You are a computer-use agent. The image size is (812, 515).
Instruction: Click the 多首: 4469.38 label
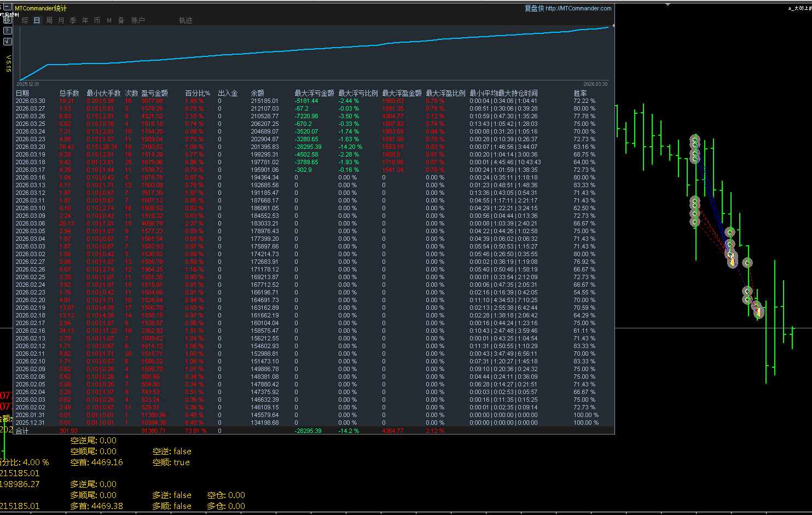tap(97, 506)
